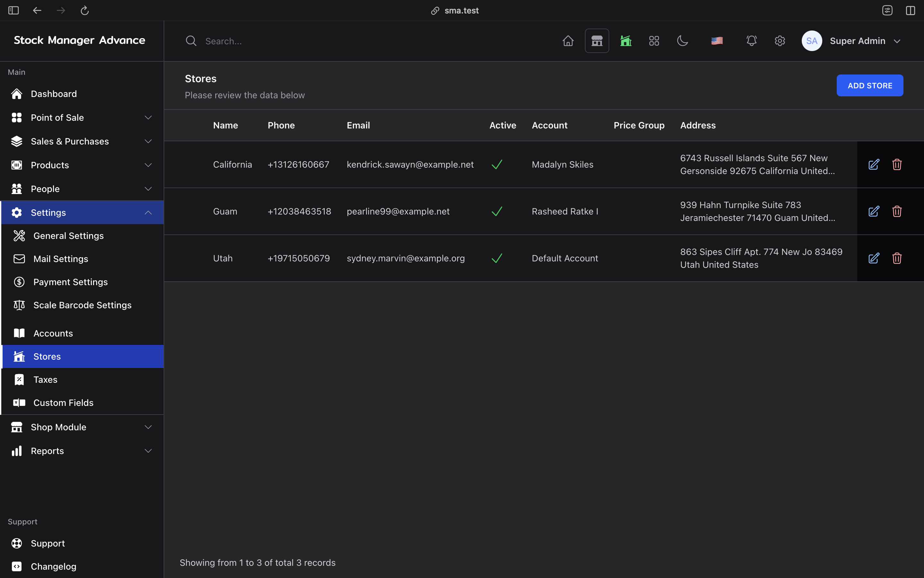Viewport: 924px width, 578px height.
Task: Click the Rasheed Ratke I account cell
Action: coord(565,211)
